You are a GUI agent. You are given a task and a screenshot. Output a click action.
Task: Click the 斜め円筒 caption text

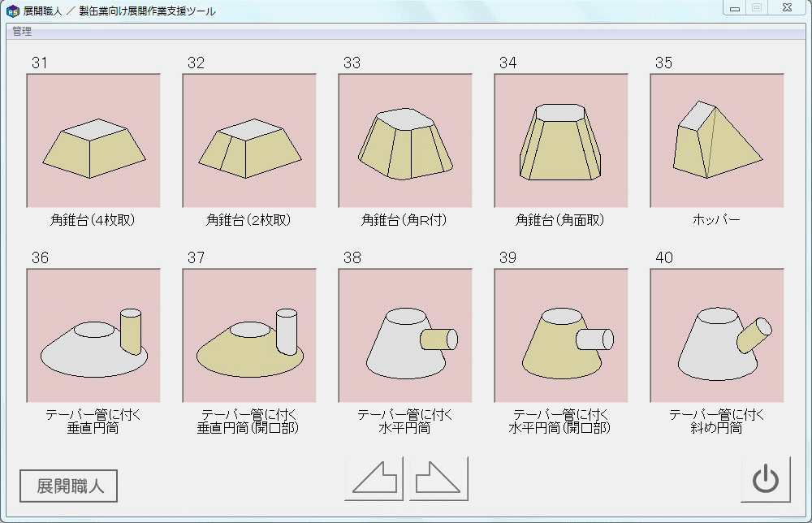[x=716, y=428]
